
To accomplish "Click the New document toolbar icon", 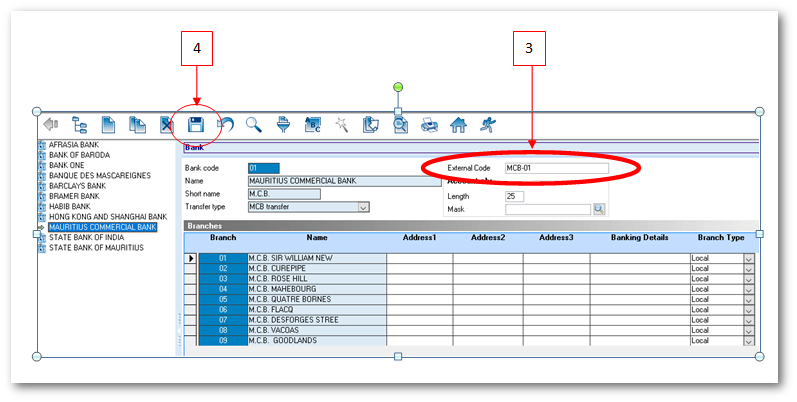I will [x=108, y=125].
